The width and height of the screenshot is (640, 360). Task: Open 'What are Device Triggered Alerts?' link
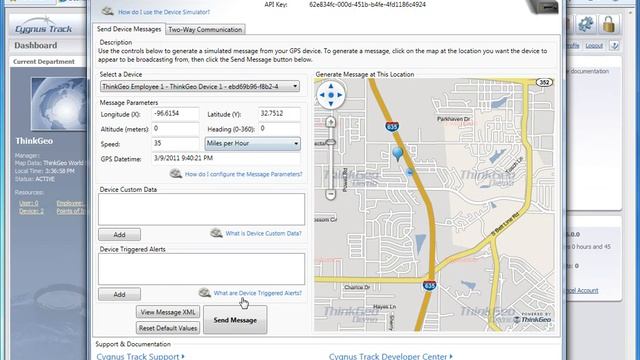[x=258, y=293]
